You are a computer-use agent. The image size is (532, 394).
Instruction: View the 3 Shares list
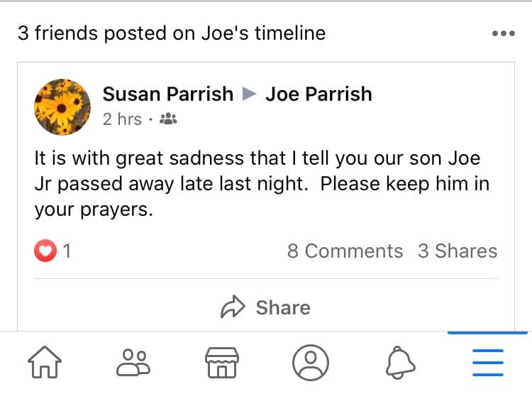pyautogui.click(x=458, y=251)
